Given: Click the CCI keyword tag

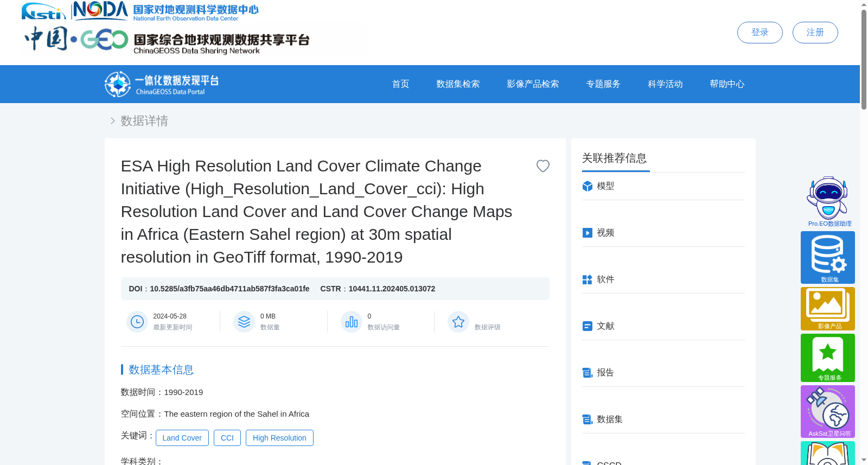Looking at the screenshot, I should click(227, 438).
